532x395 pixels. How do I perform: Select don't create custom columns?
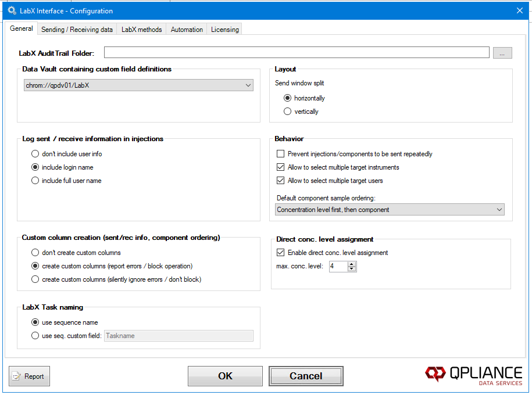(35, 253)
